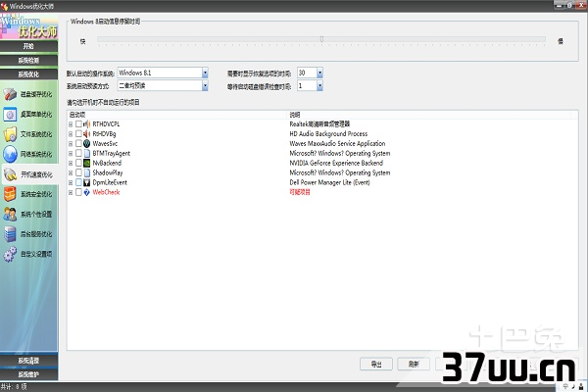Check the NvBackend startup item checkbox
Screen dimensions: 588x392
click(78, 163)
